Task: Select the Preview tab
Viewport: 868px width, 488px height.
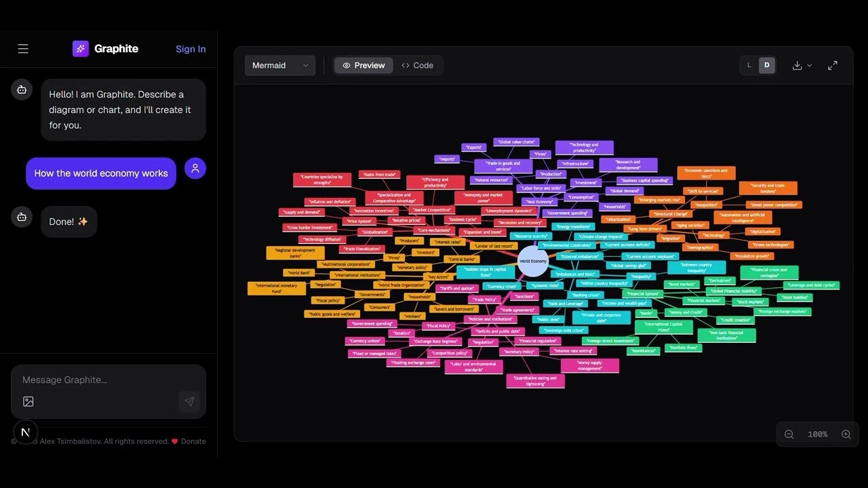Action: [363, 65]
